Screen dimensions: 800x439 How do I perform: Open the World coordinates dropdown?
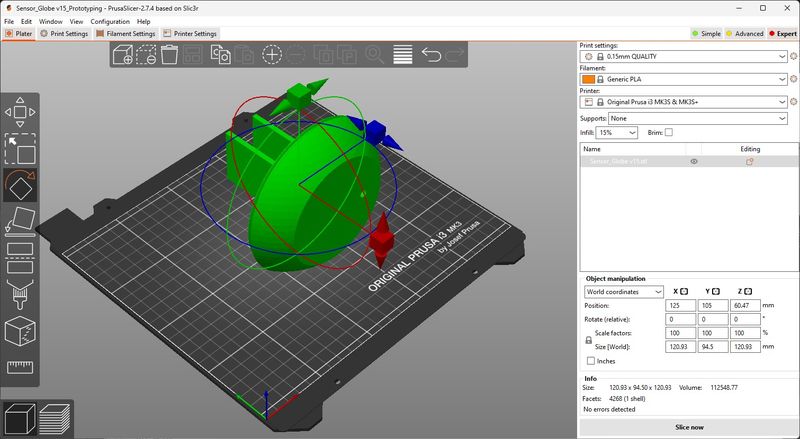pyautogui.click(x=623, y=291)
